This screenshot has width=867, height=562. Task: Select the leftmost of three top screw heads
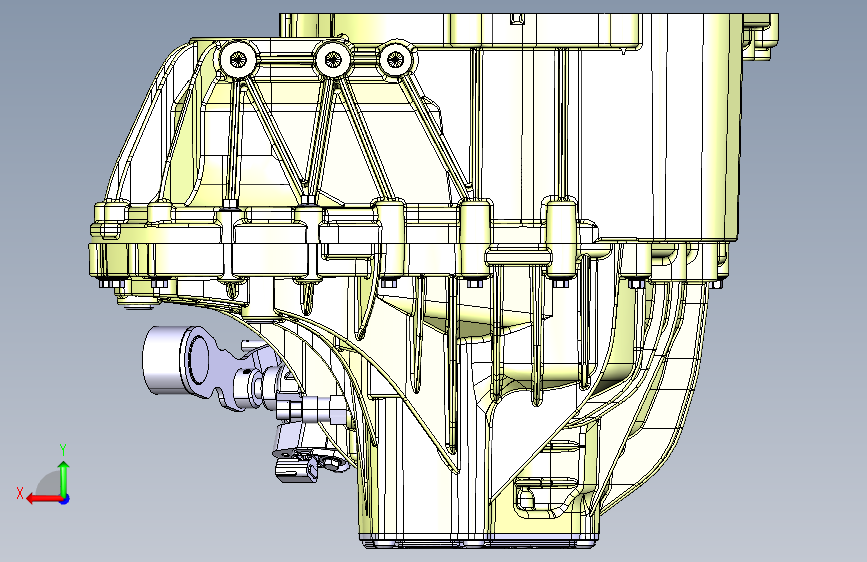(x=239, y=58)
